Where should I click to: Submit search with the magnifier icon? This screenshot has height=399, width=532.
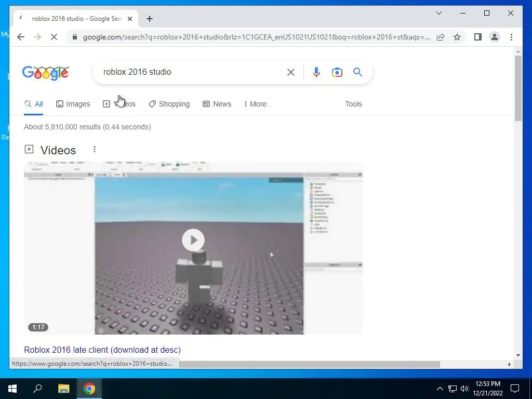[357, 72]
